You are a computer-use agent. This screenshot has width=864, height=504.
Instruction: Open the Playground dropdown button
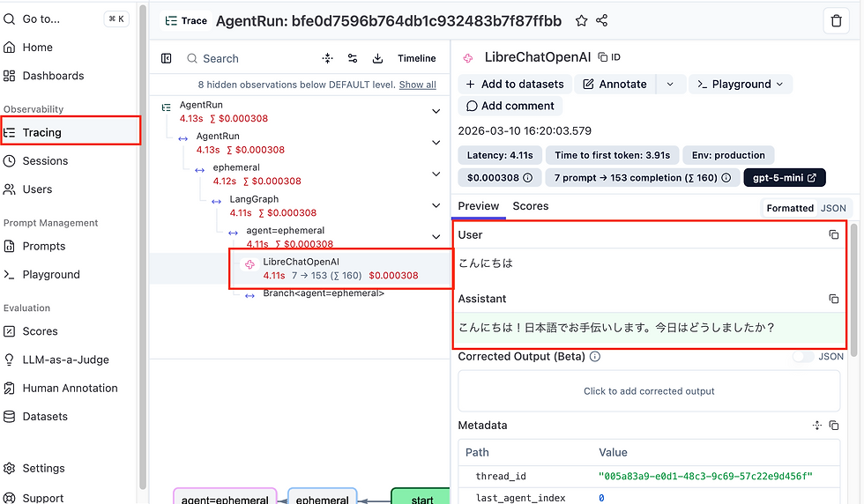tap(740, 85)
